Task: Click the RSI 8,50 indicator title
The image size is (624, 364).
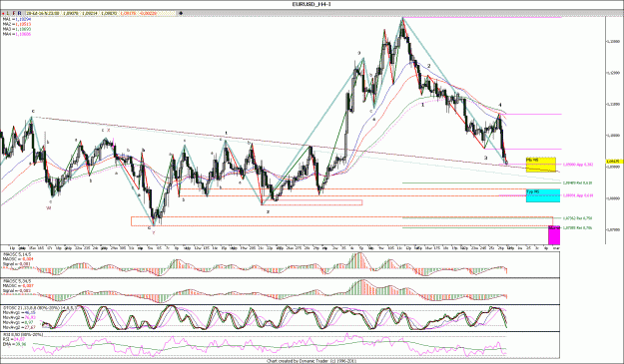Action: [22, 335]
